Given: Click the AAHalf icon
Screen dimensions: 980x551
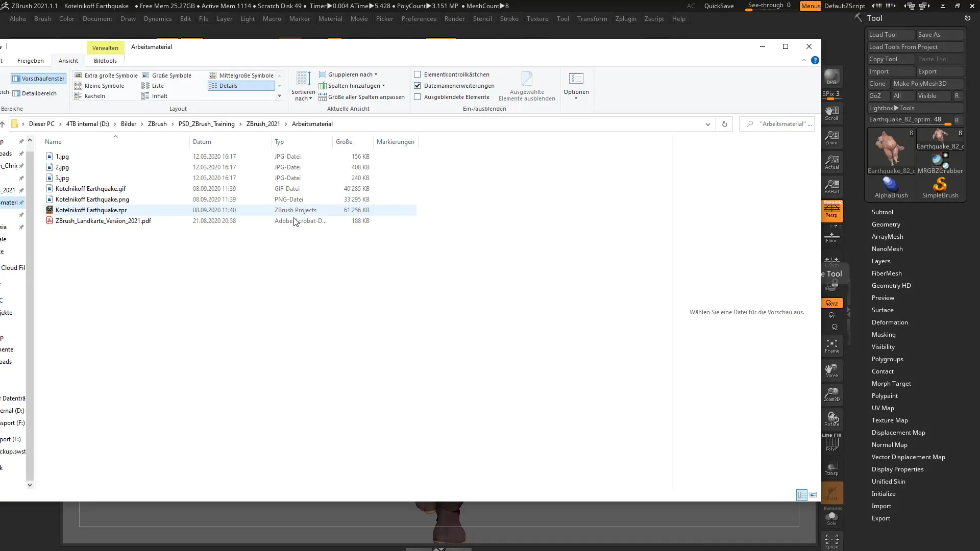Looking at the screenshot, I should click(831, 187).
